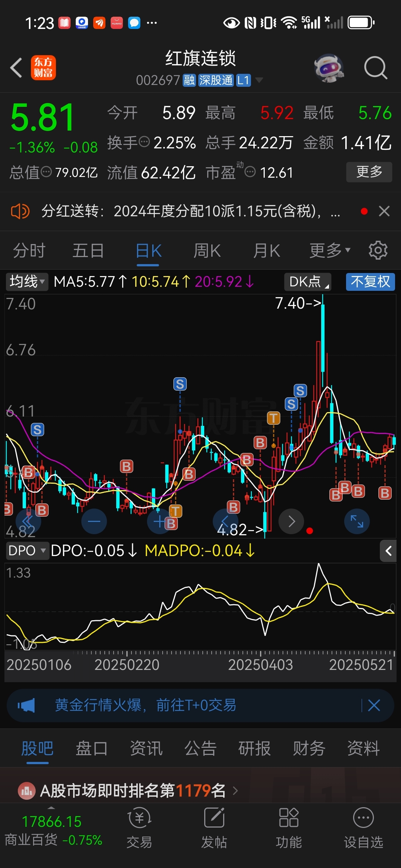The height and width of the screenshot is (868, 401).
Task: Zoom out chart with minus button
Action: pyautogui.click(x=94, y=521)
